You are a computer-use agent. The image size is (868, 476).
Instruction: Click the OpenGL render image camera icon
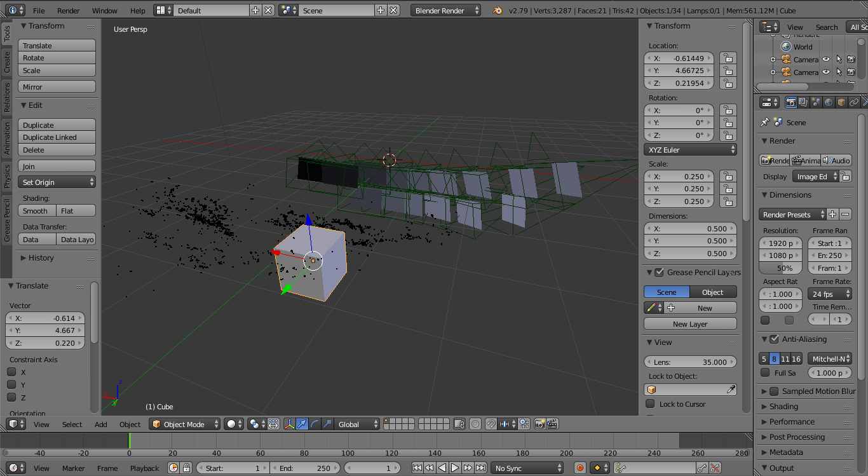pyautogui.click(x=540, y=424)
